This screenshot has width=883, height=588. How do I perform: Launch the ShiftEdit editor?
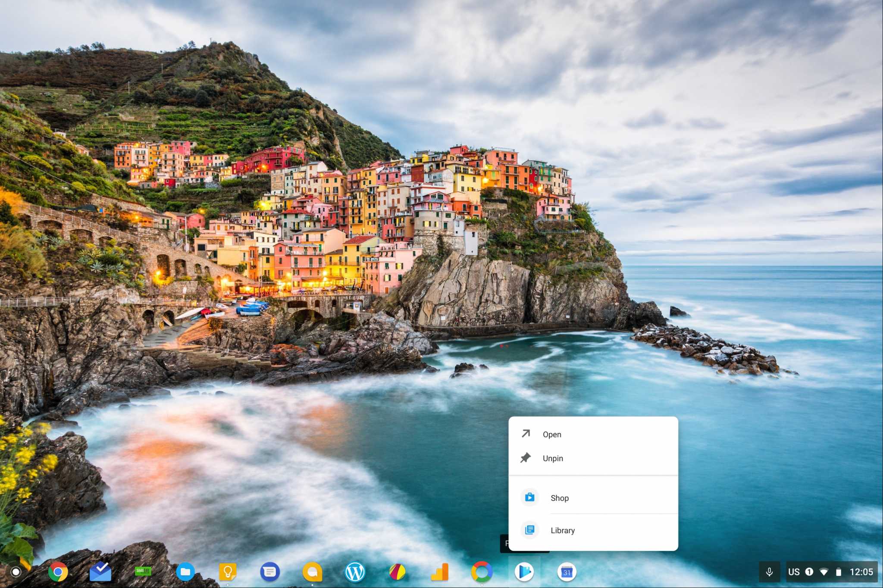click(143, 572)
